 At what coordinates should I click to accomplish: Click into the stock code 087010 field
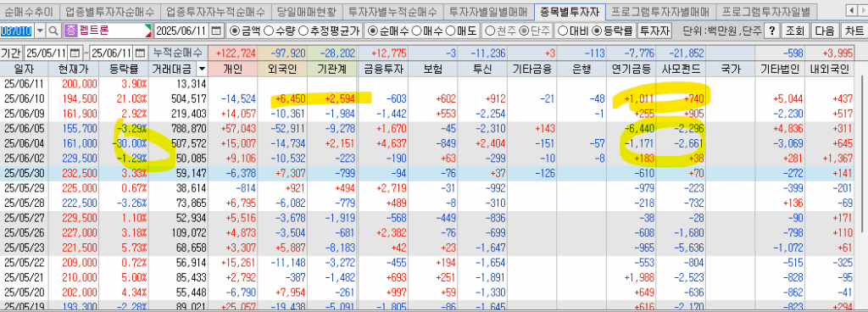pyautogui.click(x=17, y=31)
